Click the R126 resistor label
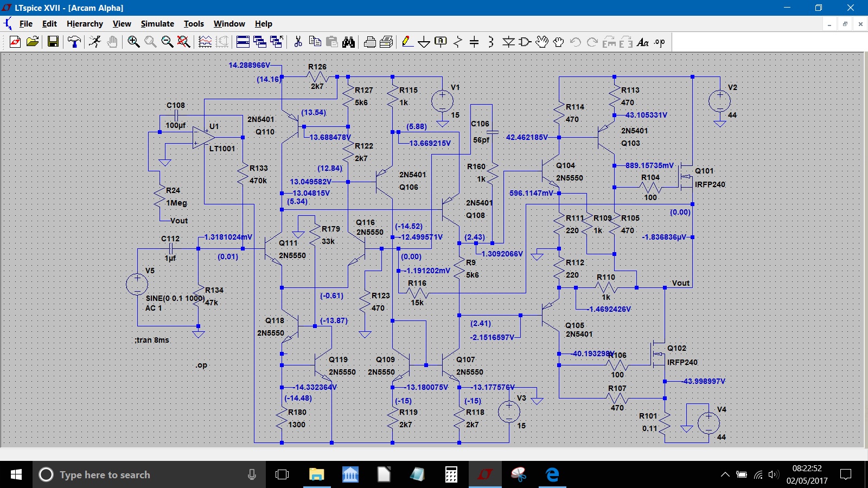The image size is (868, 488). pos(317,67)
